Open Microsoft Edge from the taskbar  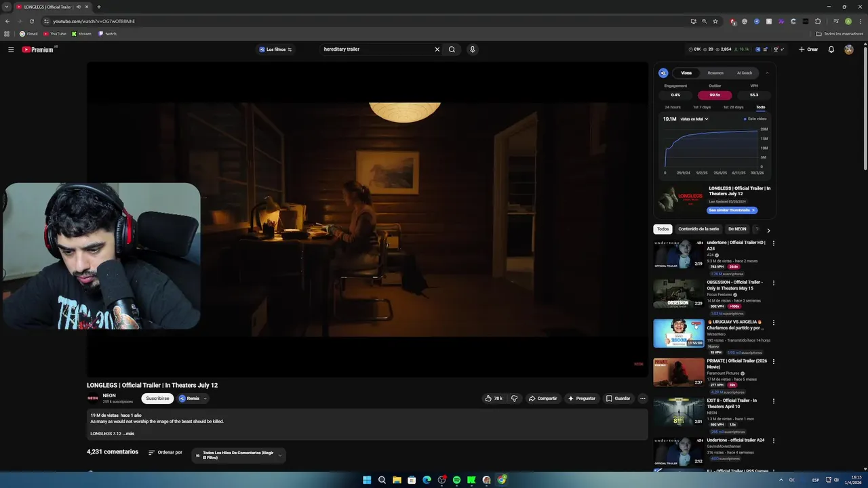coord(427,480)
